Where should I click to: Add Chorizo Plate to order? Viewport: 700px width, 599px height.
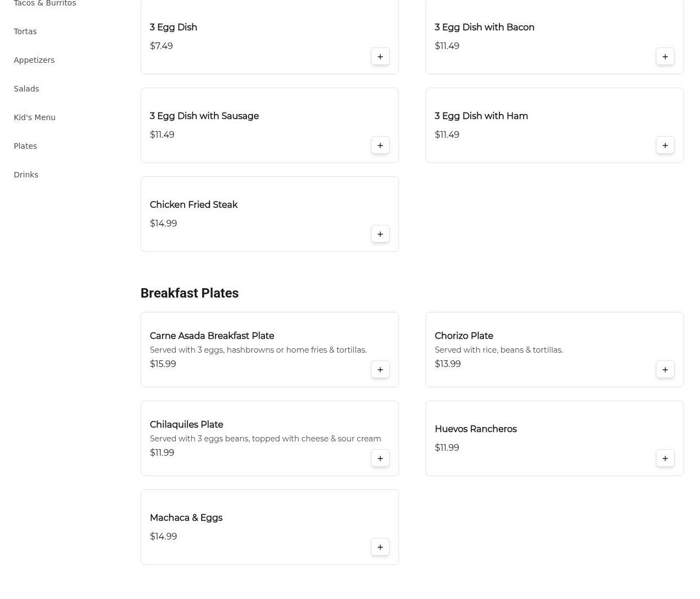[x=665, y=370]
